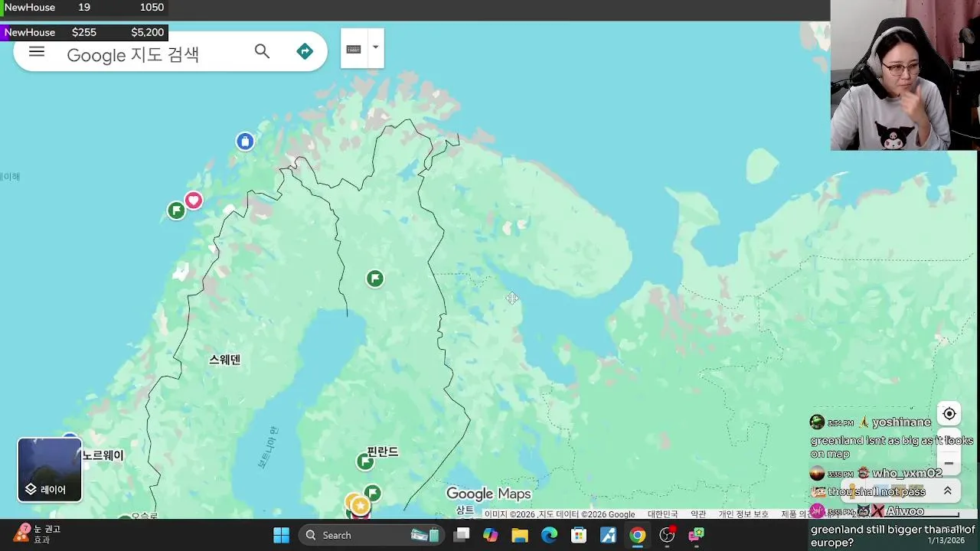The image size is (980, 551).
Task: Select green flag marker below 핀란드 label
Action: click(373, 493)
